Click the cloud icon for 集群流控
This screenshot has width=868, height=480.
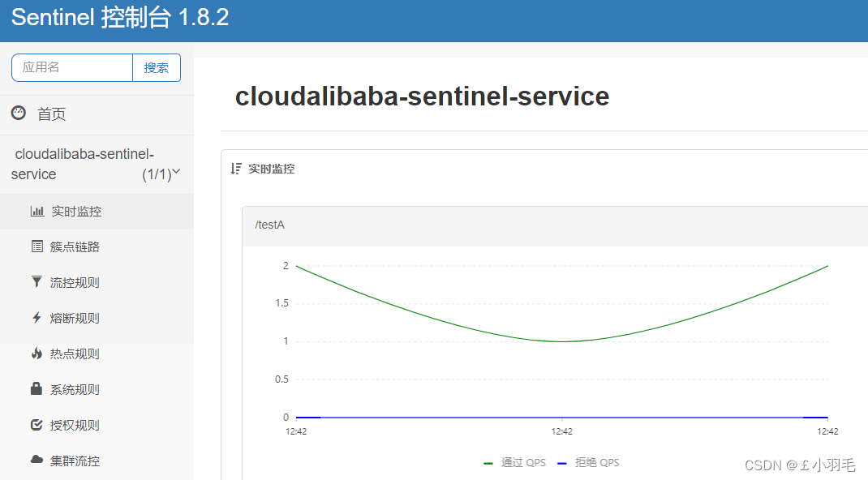click(x=37, y=460)
